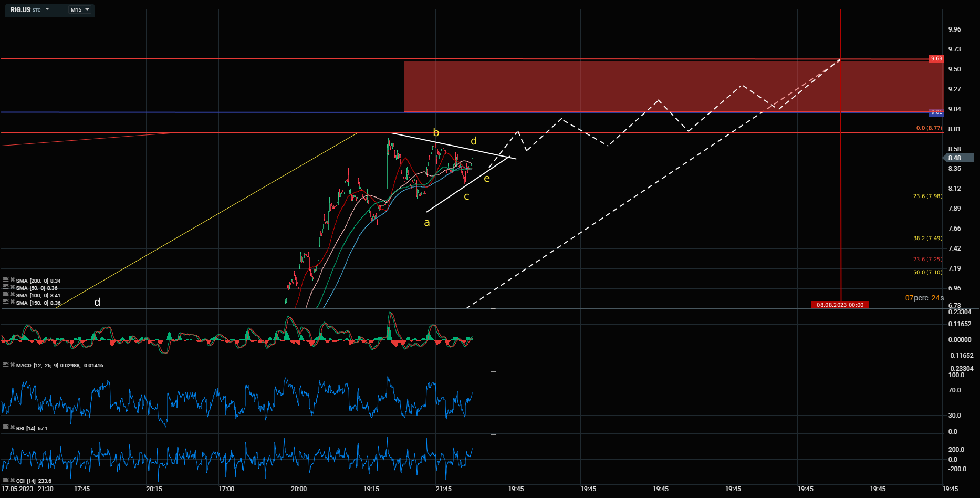Click the candle countdown timer 24s
Screen dimensions: 980x498
click(x=937, y=298)
